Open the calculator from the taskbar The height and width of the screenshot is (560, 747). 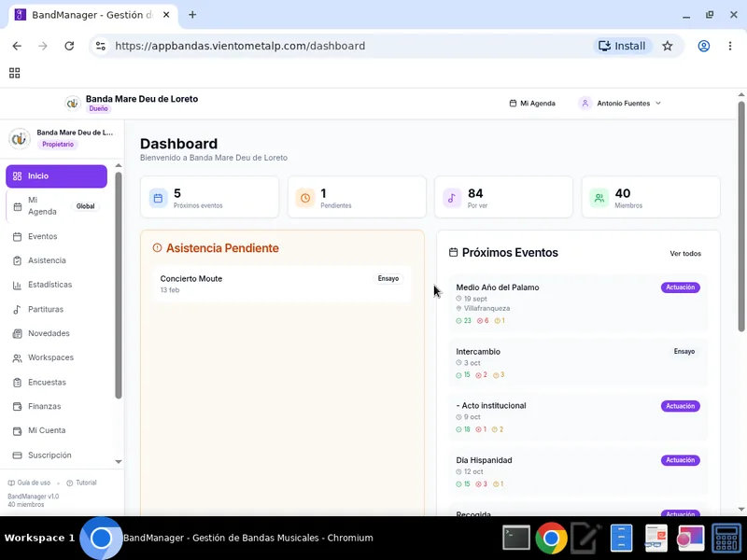click(726, 538)
